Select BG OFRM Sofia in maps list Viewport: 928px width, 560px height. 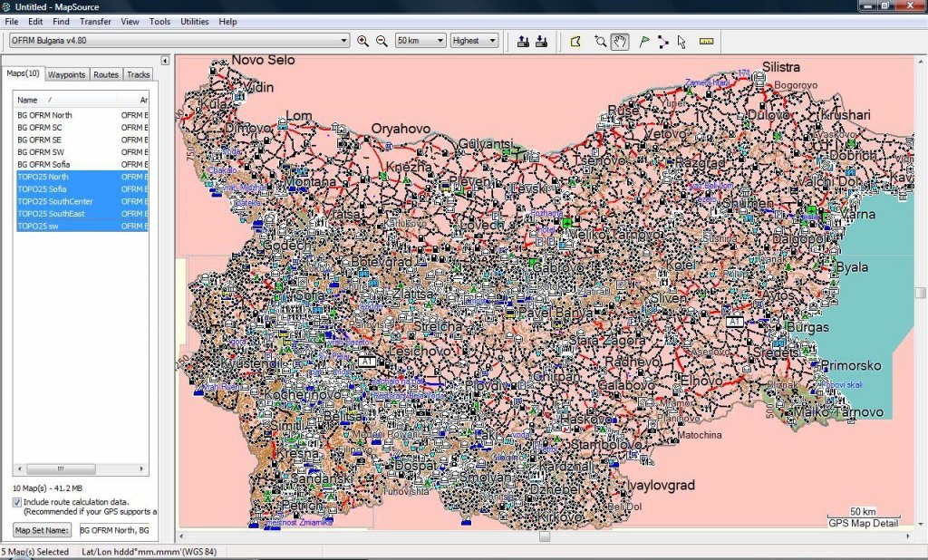point(45,164)
